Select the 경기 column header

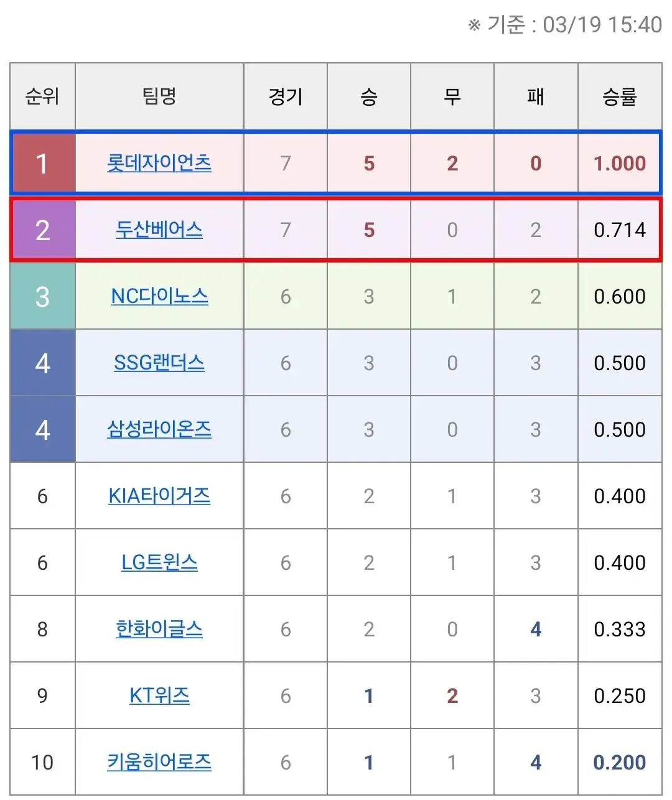tap(285, 96)
